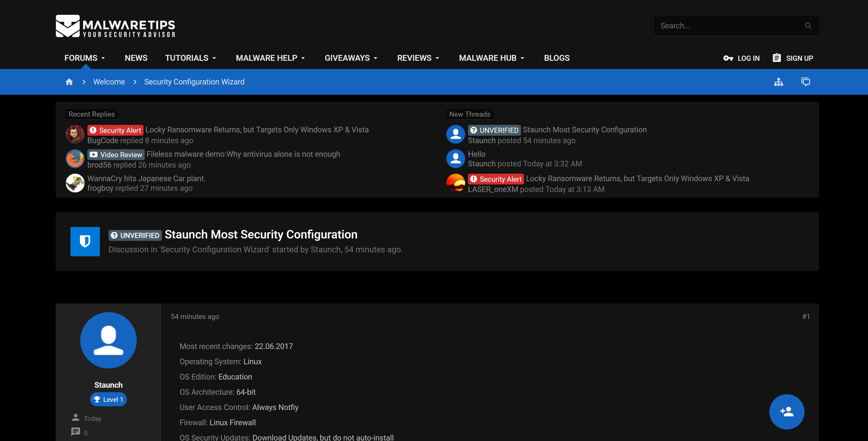Open the sitemap tree icon
The image size is (868, 441).
click(778, 82)
